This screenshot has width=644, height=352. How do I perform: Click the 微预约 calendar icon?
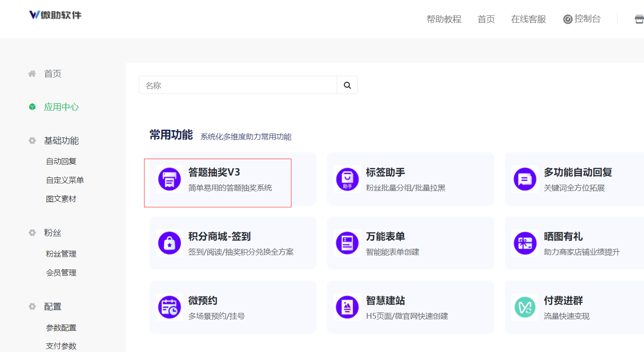(170, 308)
